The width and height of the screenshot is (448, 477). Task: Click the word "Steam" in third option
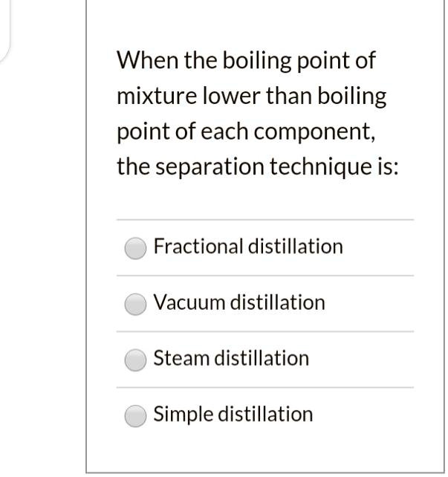click(x=181, y=358)
